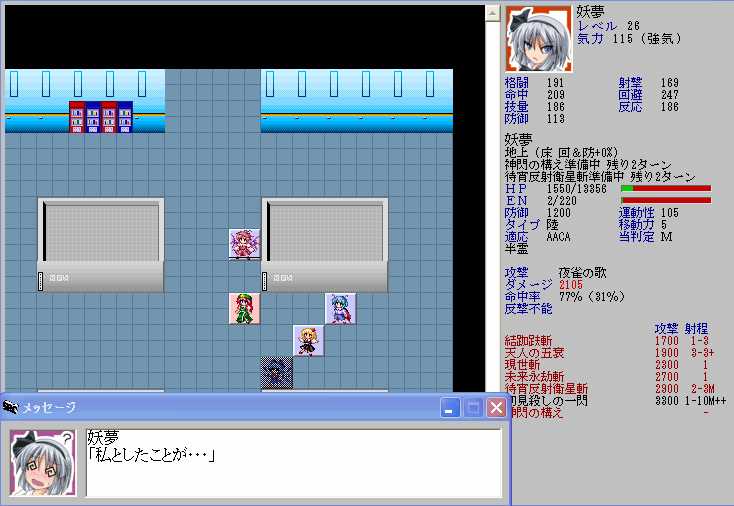Select the 神閃の構え weapon row
Screen dimensions: 734x506
coord(609,413)
